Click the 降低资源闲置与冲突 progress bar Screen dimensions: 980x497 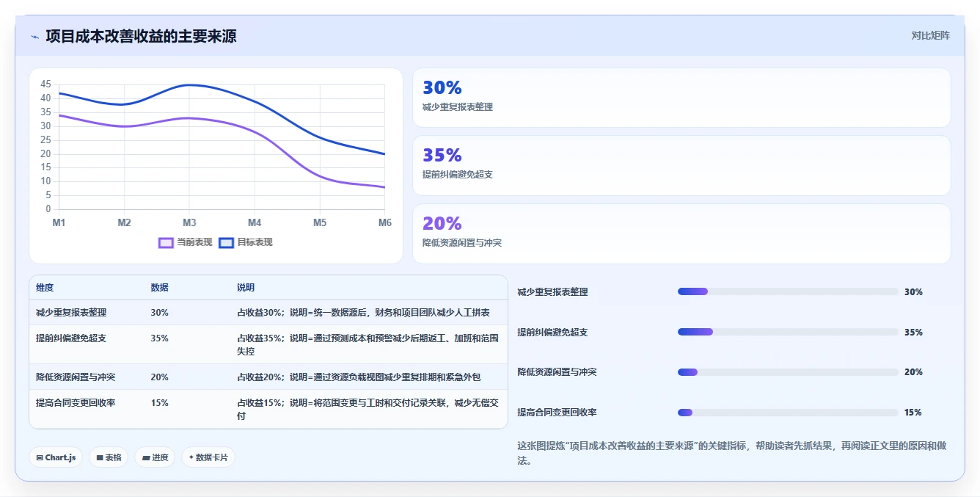pyautogui.click(x=788, y=372)
